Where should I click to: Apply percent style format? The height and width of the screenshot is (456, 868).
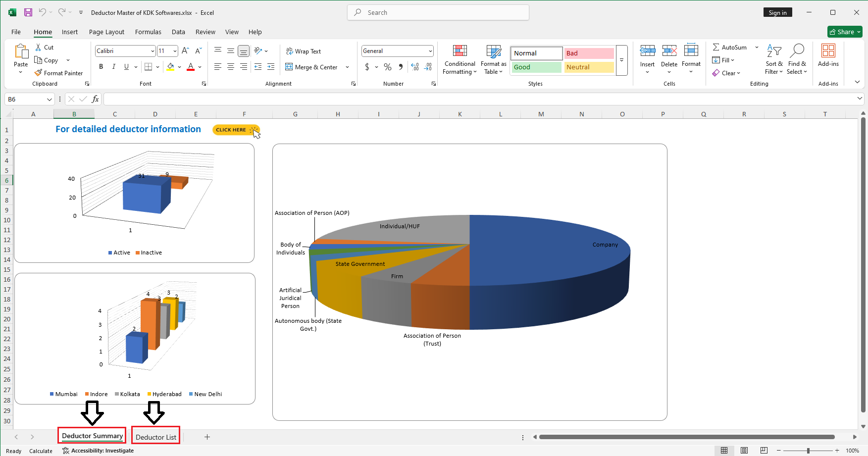[x=388, y=67]
